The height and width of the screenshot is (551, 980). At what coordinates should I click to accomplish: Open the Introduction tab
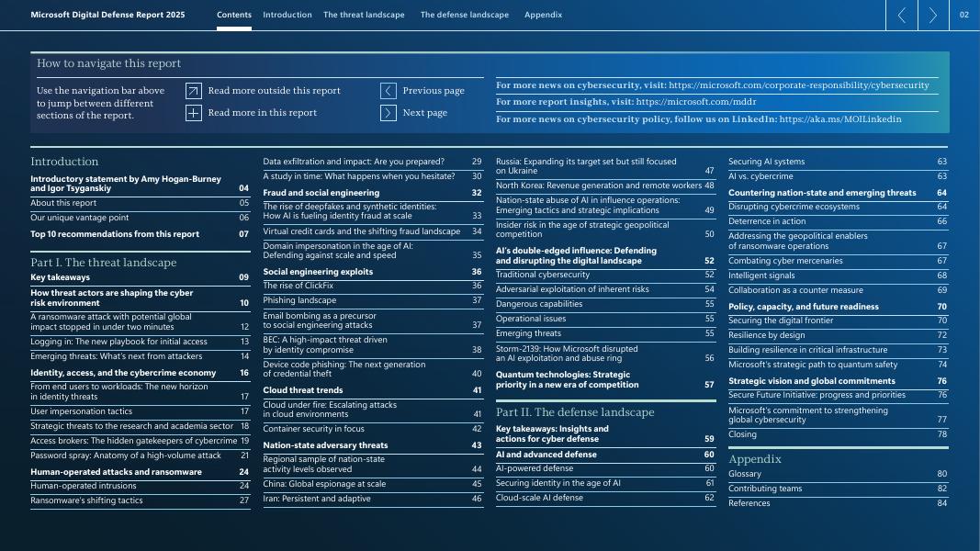(287, 15)
